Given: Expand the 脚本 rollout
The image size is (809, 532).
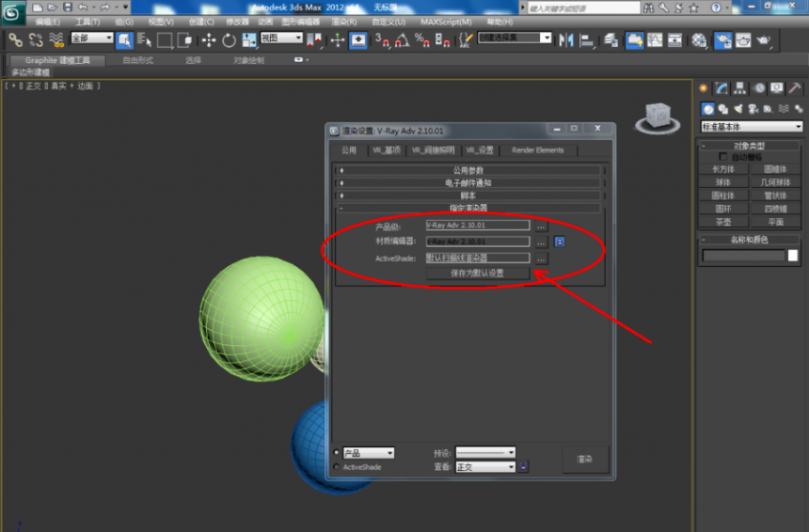Looking at the screenshot, I should coord(468,196).
